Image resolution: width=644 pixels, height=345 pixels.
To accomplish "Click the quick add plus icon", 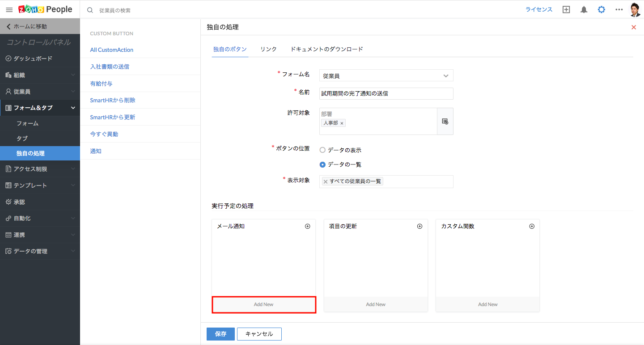I will coord(566,9).
